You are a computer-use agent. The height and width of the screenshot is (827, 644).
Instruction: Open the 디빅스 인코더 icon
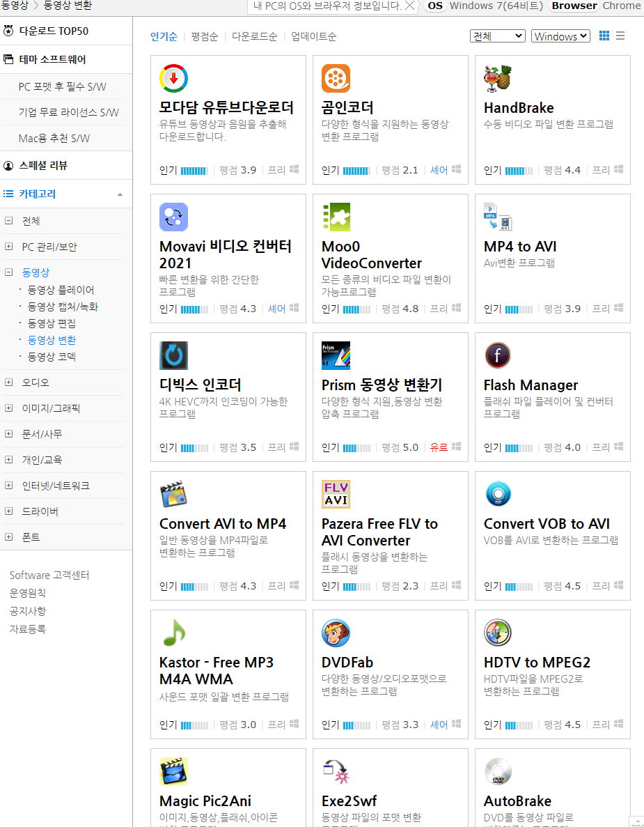pos(173,355)
